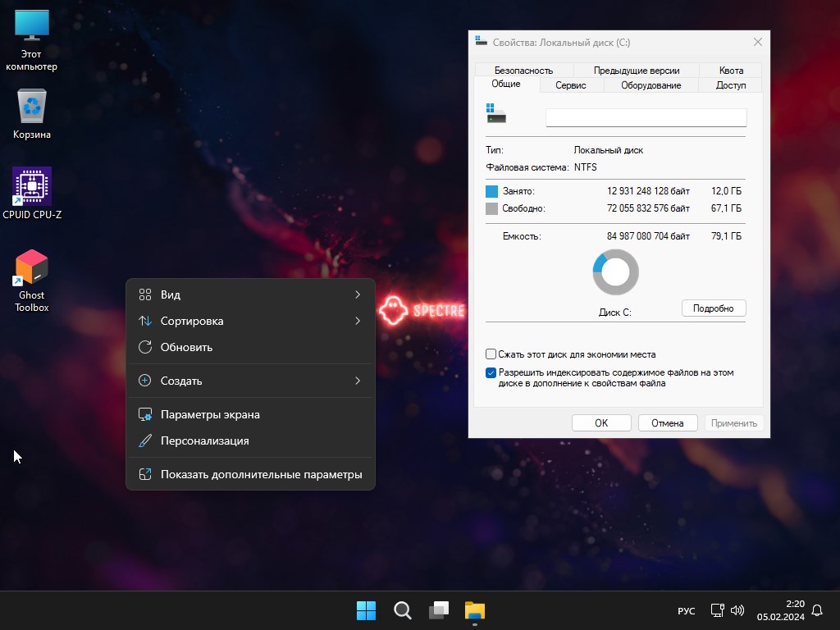The image size is (840, 630).
Task: Click the disk usage donut chart
Action: [x=615, y=272]
